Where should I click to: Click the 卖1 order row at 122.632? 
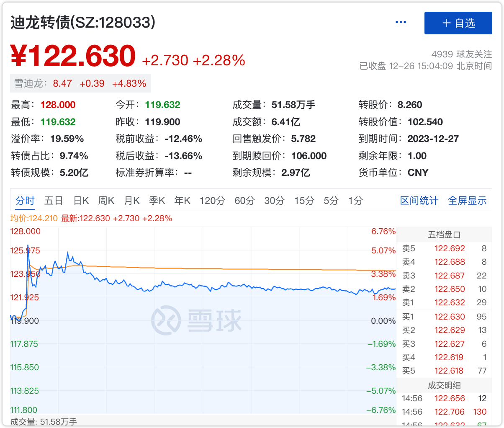tap(444, 302)
